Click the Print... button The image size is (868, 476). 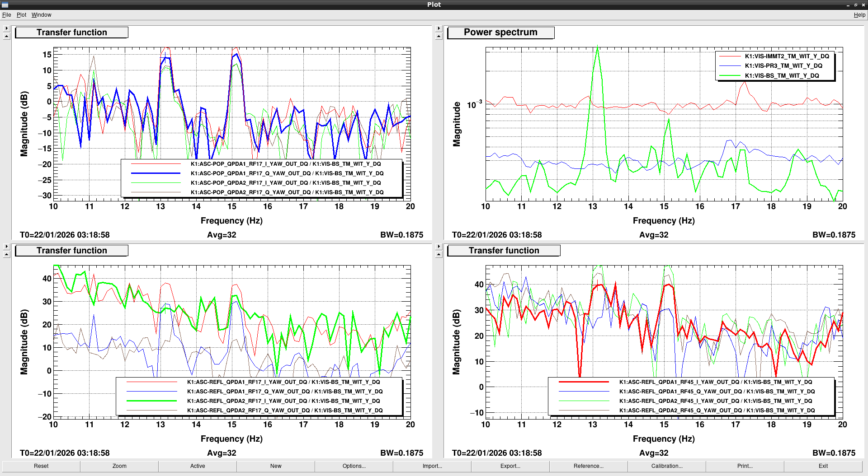click(x=745, y=466)
